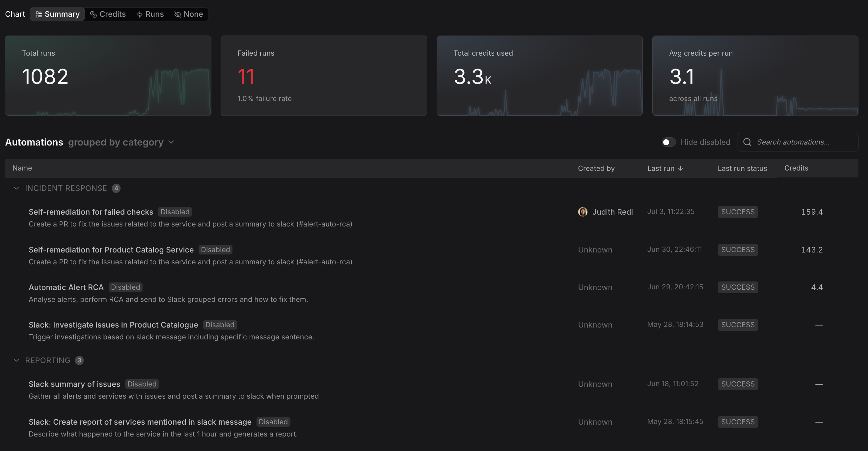The width and height of the screenshot is (868, 451).
Task: Click the search magnifier icon
Action: tap(747, 142)
